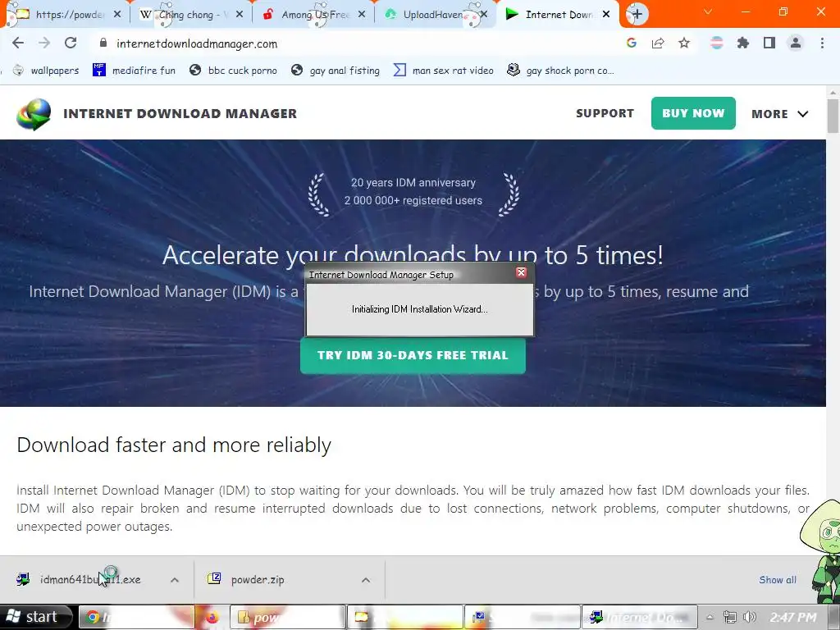View site security padlock info
Image resolution: width=840 pixels, height=630 pixels.
pos(103,43)
